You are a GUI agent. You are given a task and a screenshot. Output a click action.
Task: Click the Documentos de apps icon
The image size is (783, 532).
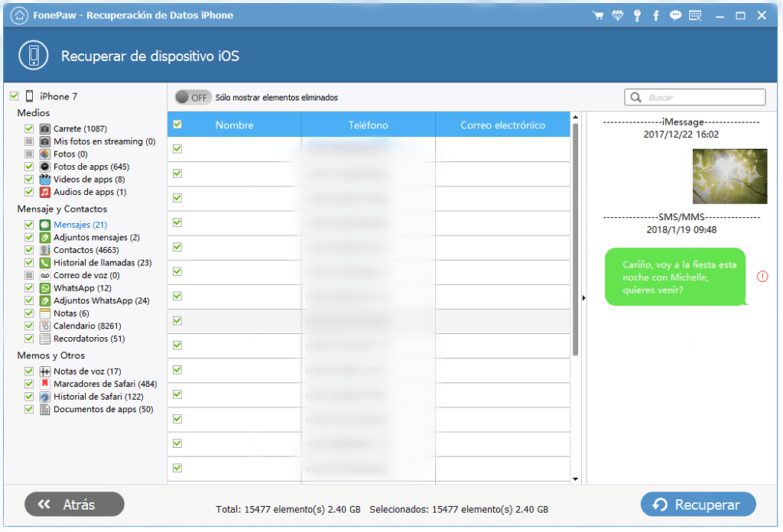(x=45, y=409)
